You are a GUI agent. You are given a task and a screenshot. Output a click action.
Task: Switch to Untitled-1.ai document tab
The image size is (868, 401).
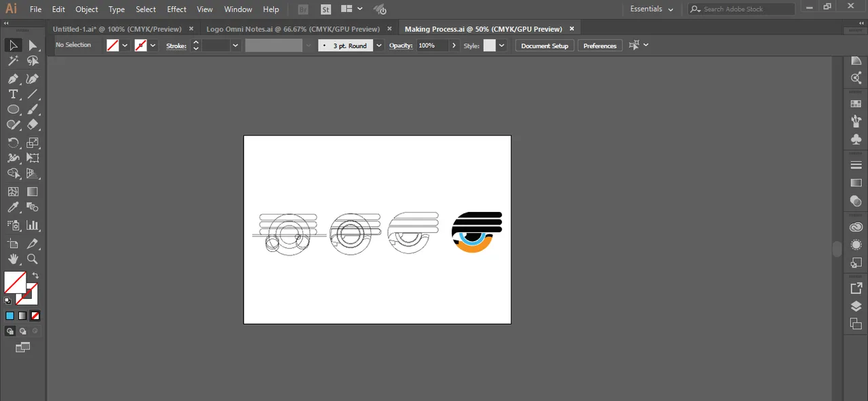pyautogui.click(x=117, y=29)
